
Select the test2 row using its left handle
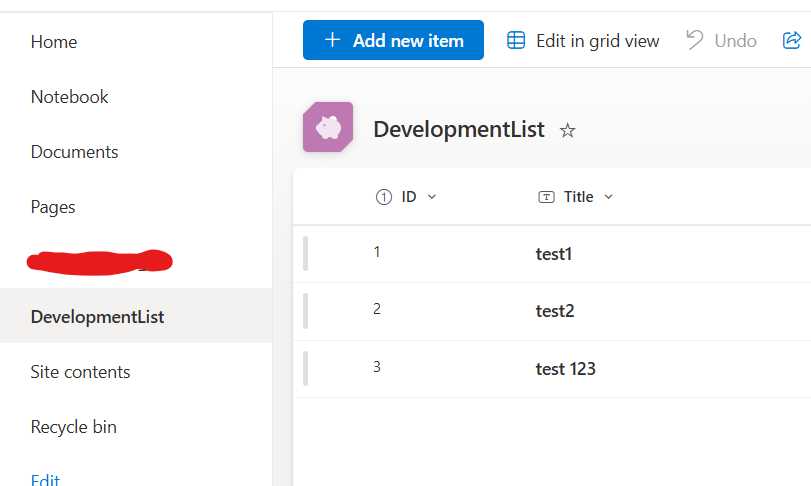tap(305, 311)
